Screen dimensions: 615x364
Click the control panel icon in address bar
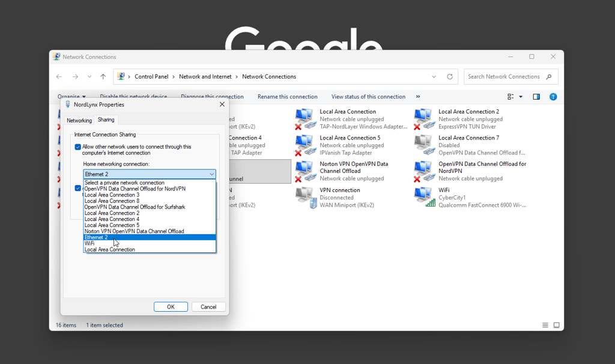(x=121, y=76)
